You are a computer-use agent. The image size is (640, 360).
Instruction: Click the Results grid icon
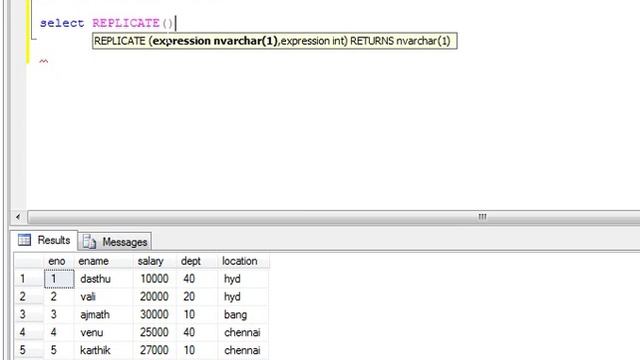[24, 240]
